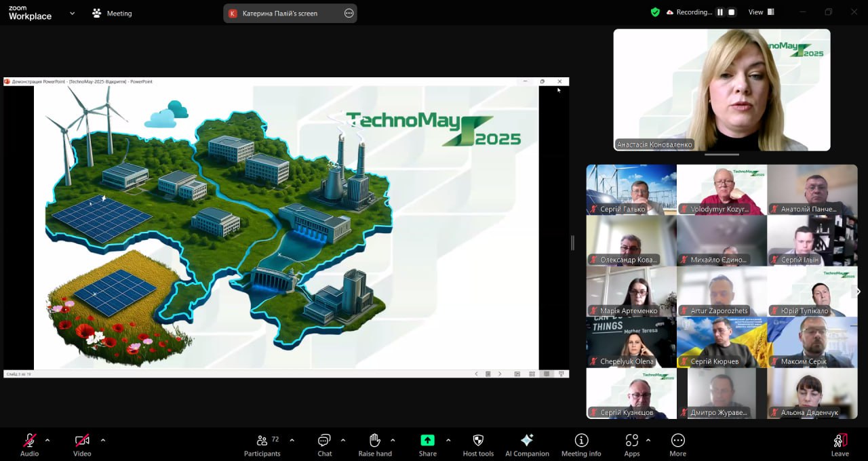Screen dimensions: 868x461
Task: Open the Participants panel
Action: pyautogui.click(x=262, y=445)
